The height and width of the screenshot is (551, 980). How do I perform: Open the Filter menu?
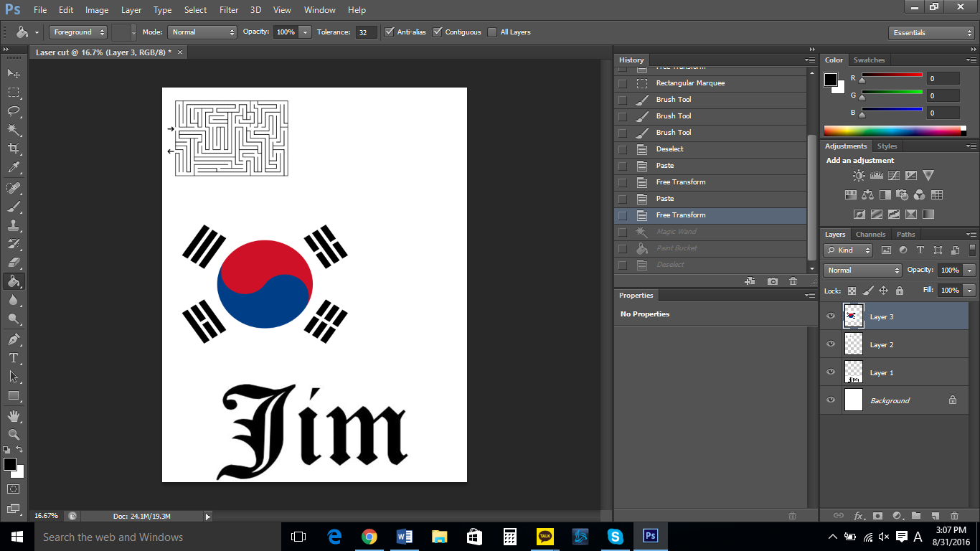point(229,10)
